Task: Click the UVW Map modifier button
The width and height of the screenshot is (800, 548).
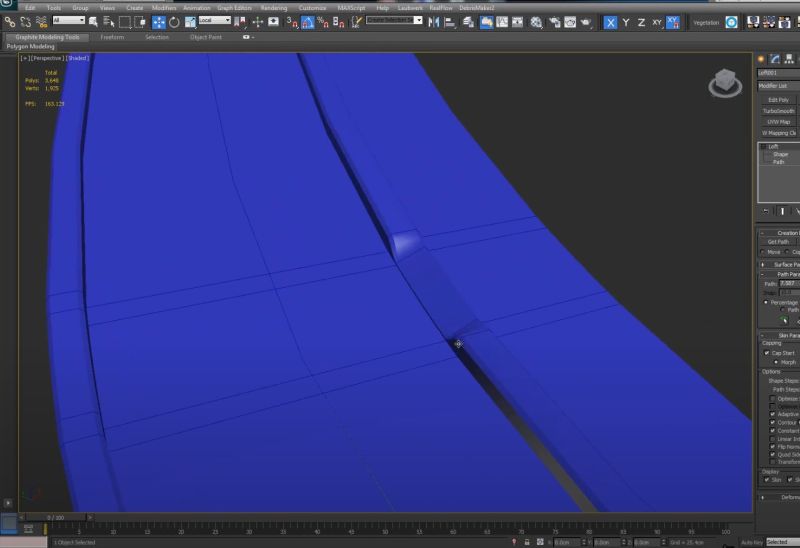Action: click(779, 122)
